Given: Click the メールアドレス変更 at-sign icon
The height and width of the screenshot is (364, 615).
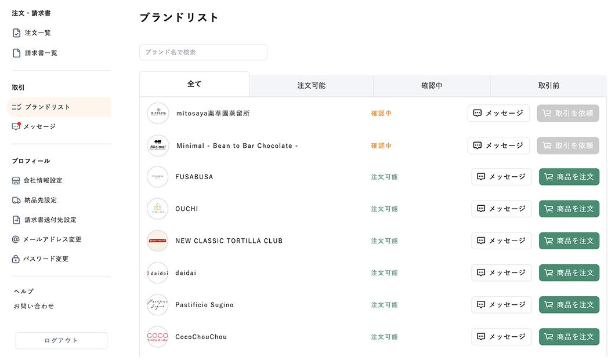Looking at the screenshot, I should (16, 239).
